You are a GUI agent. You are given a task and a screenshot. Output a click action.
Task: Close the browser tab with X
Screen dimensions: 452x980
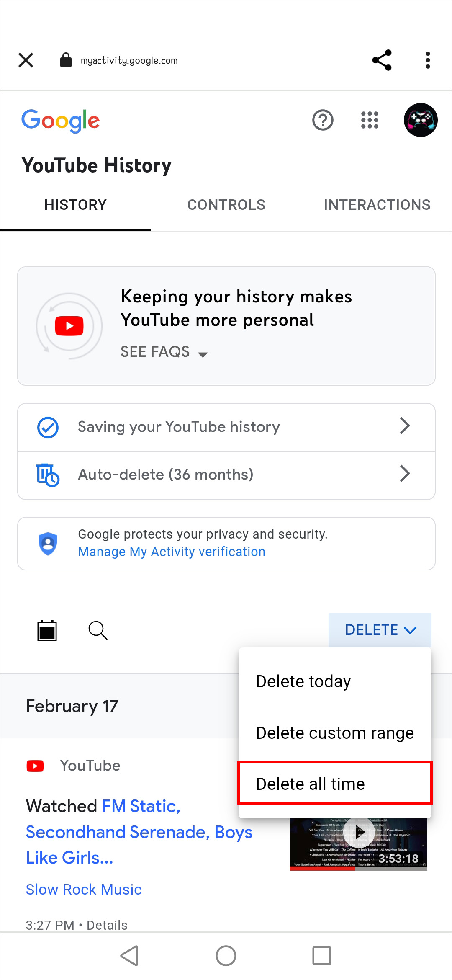26,60
